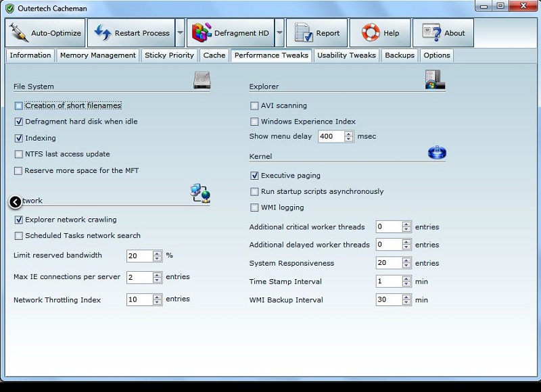541x392 pixels.
Task: Click the Show menu delay value field
Action: (331, 136)
